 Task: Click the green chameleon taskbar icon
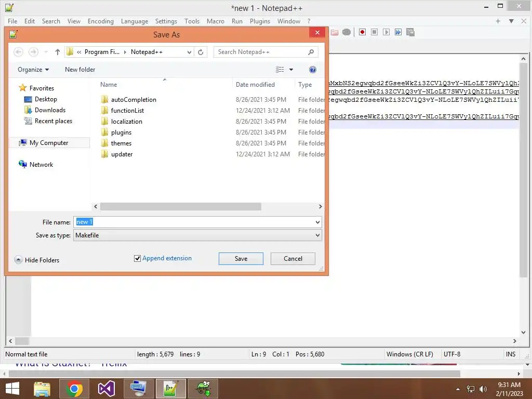point(203,389)
